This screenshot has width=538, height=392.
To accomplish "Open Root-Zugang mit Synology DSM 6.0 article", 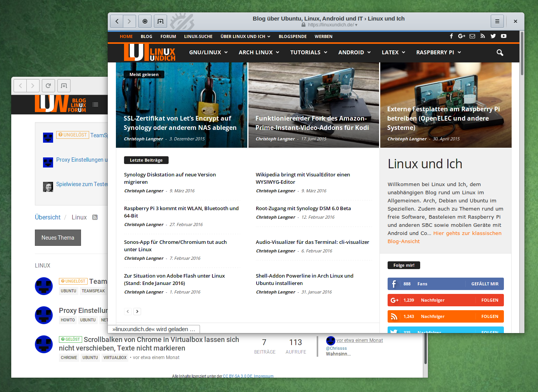I will click(x=303, y=208).
